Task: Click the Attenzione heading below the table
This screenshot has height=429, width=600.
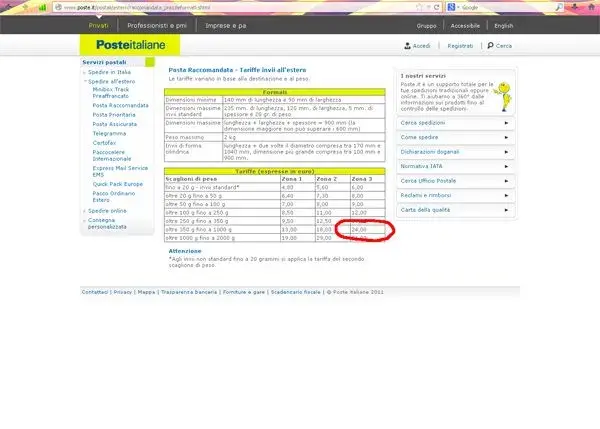Action: [x=185, y=251]
